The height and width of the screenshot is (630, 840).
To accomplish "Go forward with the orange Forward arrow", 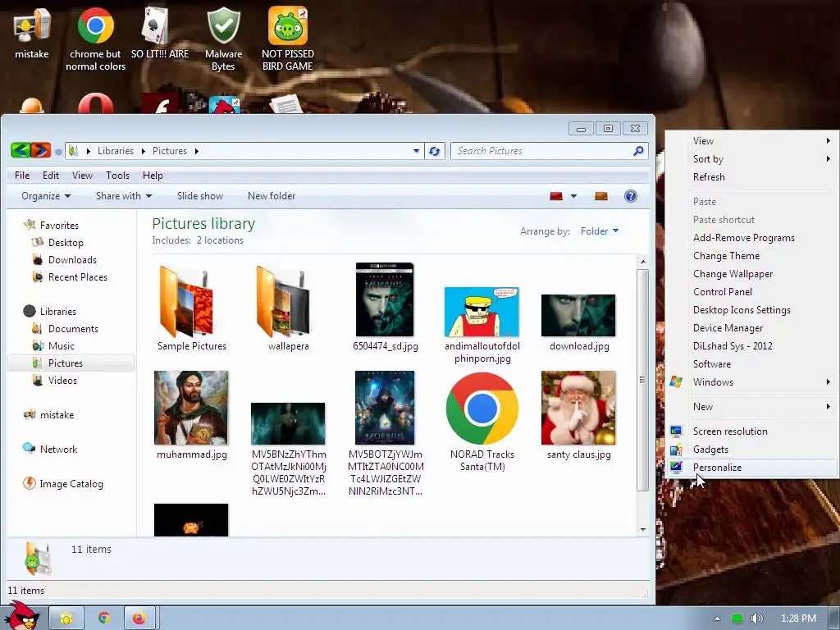I will [41, 150].
